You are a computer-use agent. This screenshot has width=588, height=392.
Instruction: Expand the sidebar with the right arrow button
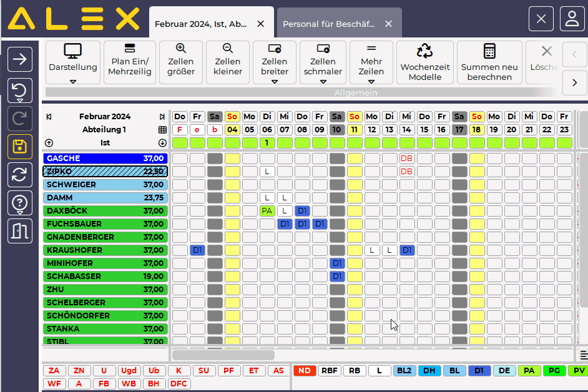pos(20,59)
